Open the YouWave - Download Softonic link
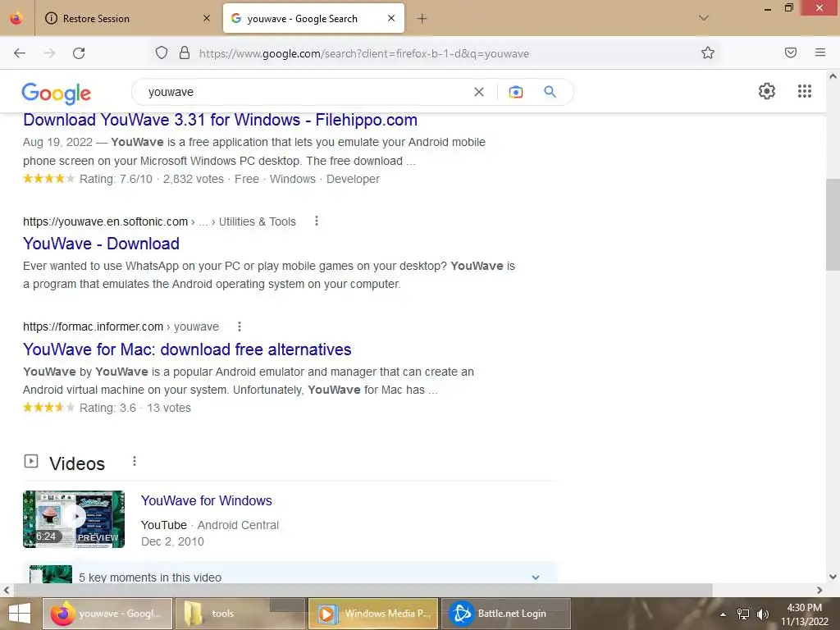Viewport: 840px width, 630px height. [101, 244]
